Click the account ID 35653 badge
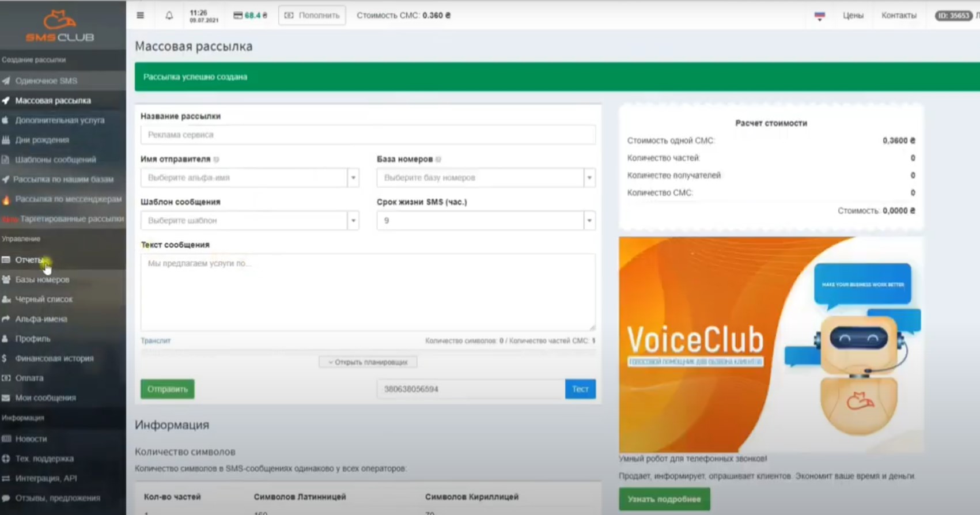Screen dimensions: 980x515 pos(953,16)
